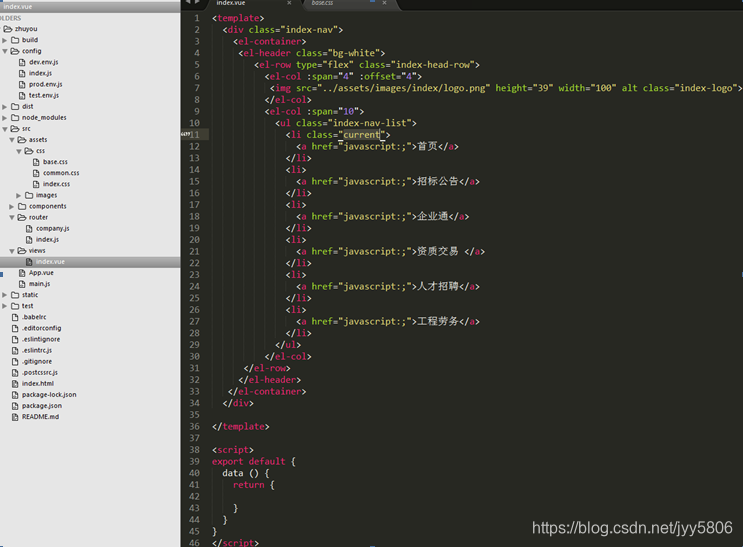Click the common.css file icon

pyautogui.click(x=36, y=173)
